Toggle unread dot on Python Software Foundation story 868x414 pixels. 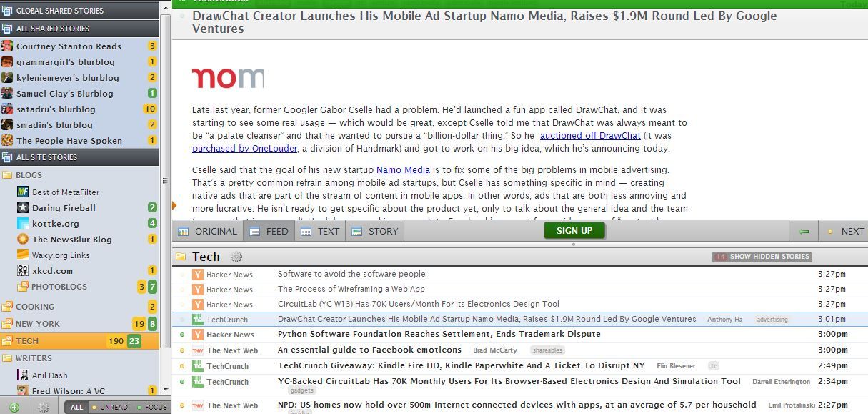(182, 335)
